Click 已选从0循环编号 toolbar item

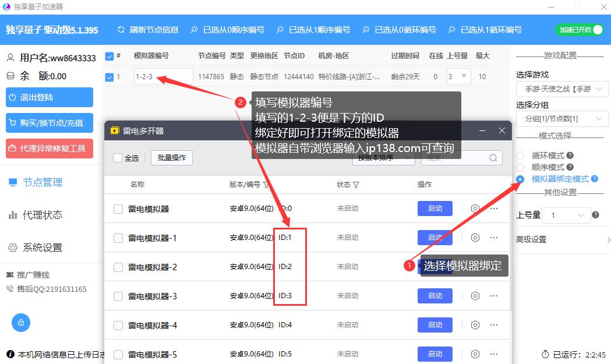click(x=400, y=30)
